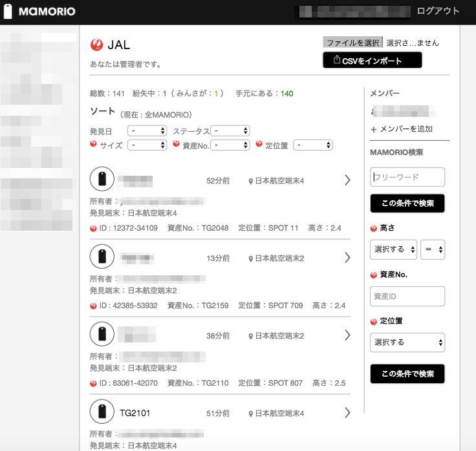The width and height of the screenshot is (476, 451).
Task: Click text 資産No.：TG2048
Action: tap(198, 228)
